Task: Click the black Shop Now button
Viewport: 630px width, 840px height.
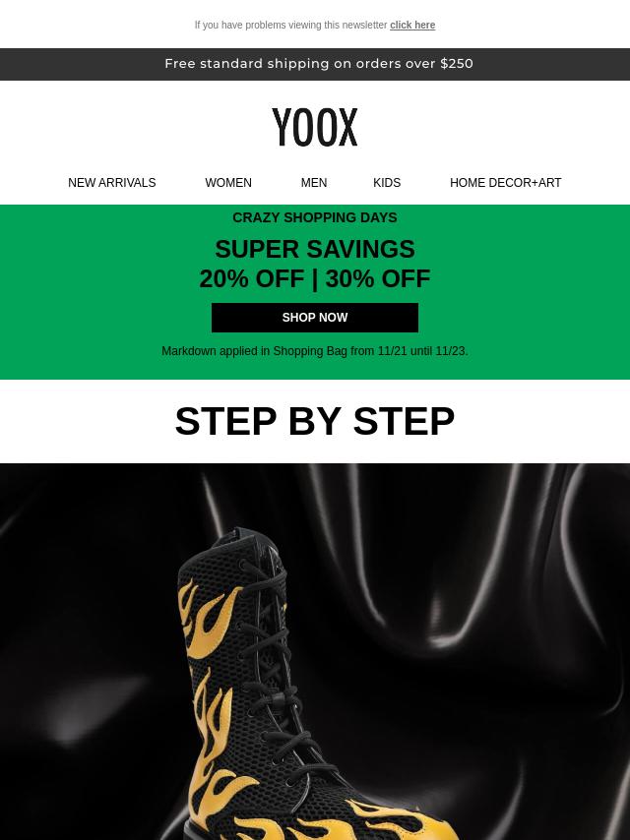Action: (x=315, y=318)
